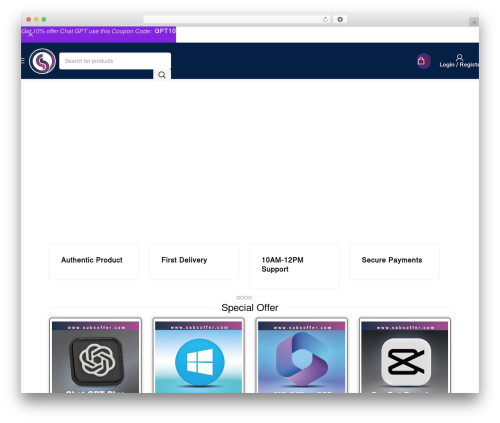Click the Special Offer heading
This screenshot has height=423, width=500.
coord(250,308)
